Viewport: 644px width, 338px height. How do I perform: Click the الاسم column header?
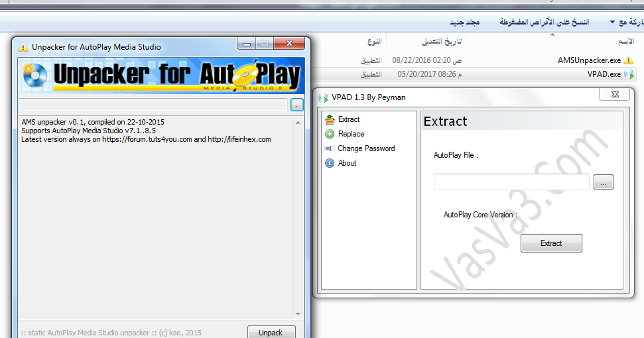point(626,42)
